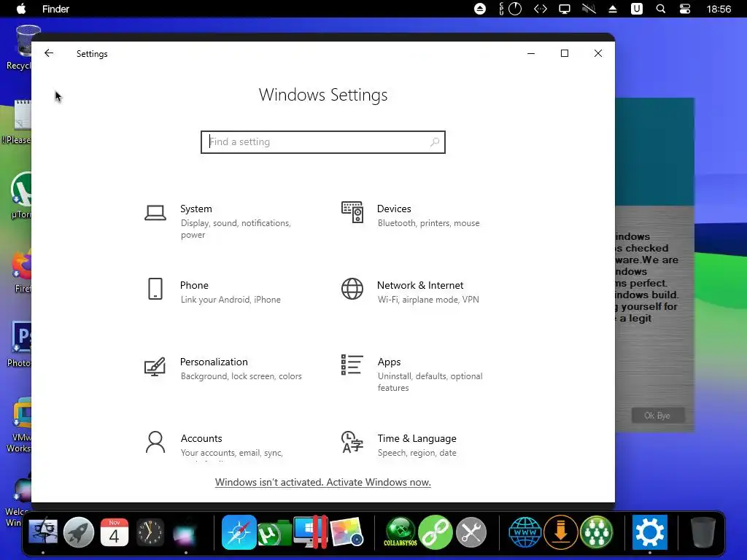Open Apps settings category

tap(413, 374)
